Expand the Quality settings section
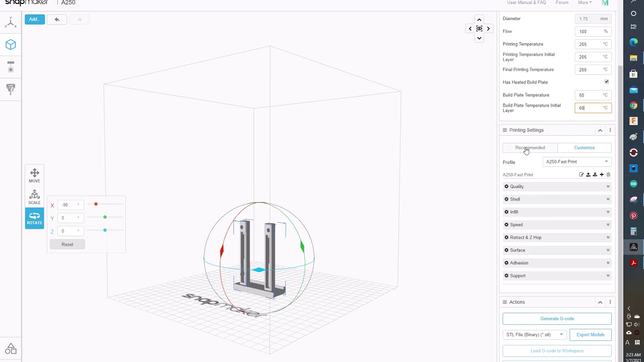The height and width of the screenshot is (362, 644). 557,187
